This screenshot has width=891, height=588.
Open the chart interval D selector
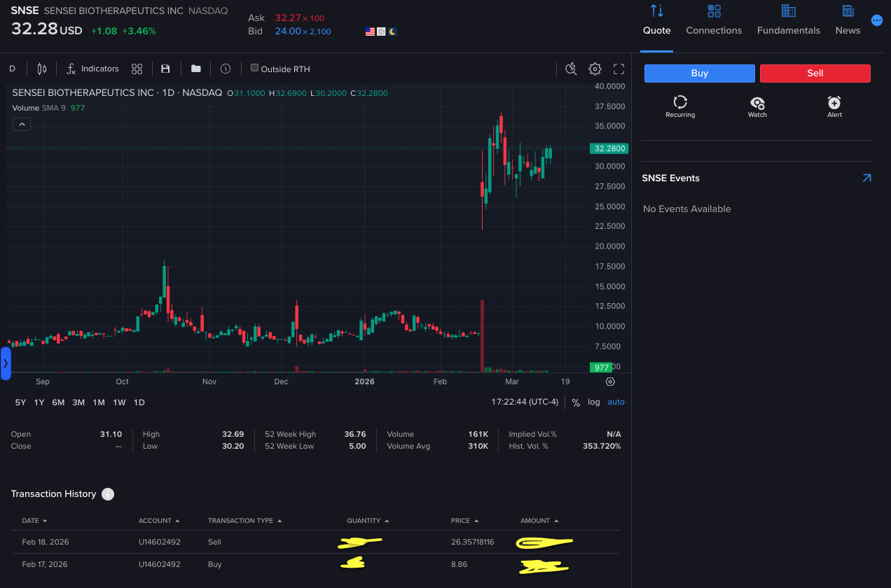[12, 69]
